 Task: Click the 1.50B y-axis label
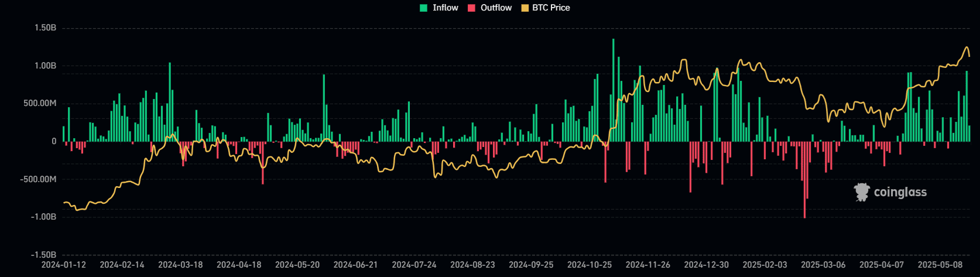pyautogui.click(x=45, y=28)
